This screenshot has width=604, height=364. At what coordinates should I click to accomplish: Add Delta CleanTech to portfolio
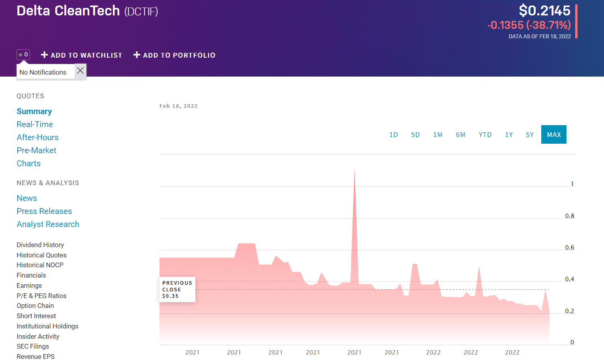[x=174, y=55]
